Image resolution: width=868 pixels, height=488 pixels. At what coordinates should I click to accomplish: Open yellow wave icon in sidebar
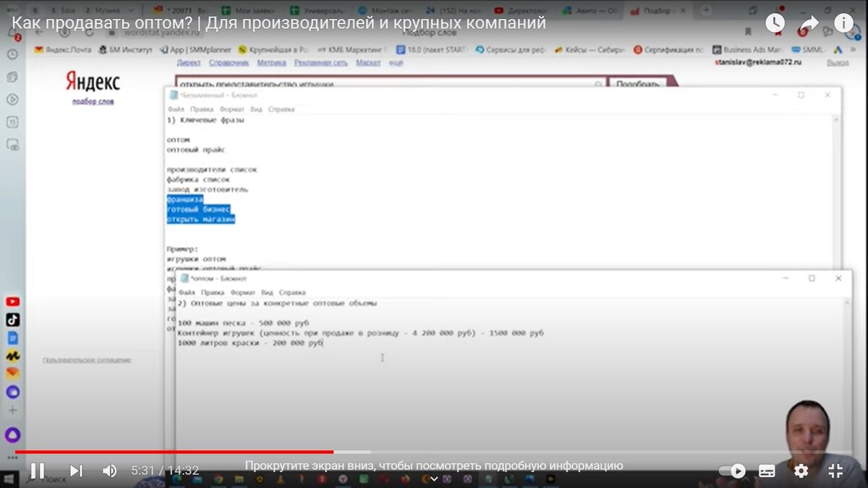pyautogui.click(x=12, y=356)
